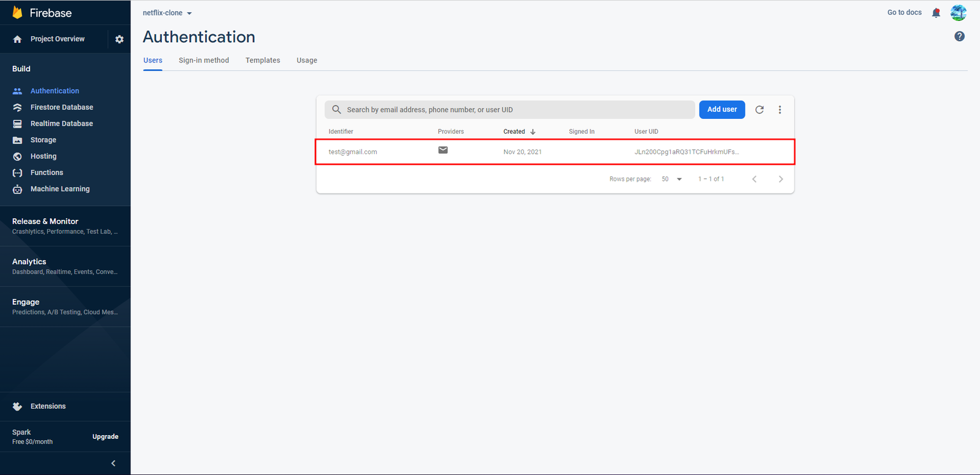Switch to the Users tab

click(x=153, y=61)
